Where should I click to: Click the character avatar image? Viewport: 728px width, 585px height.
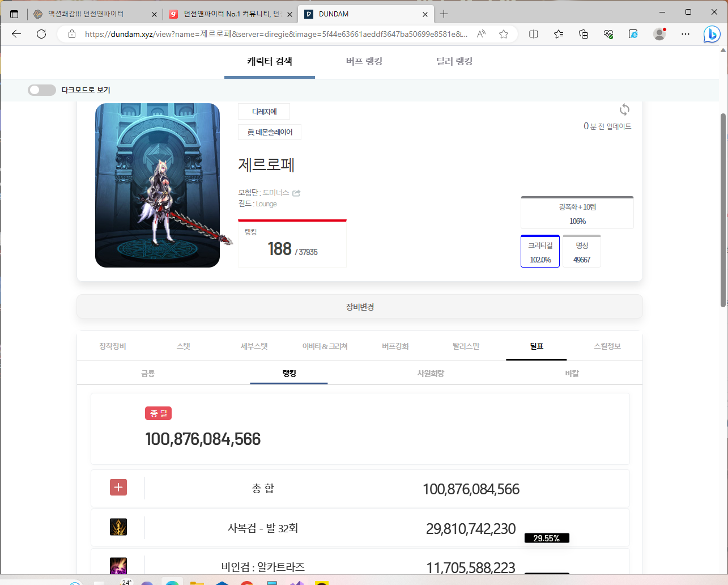click(157, 185)
